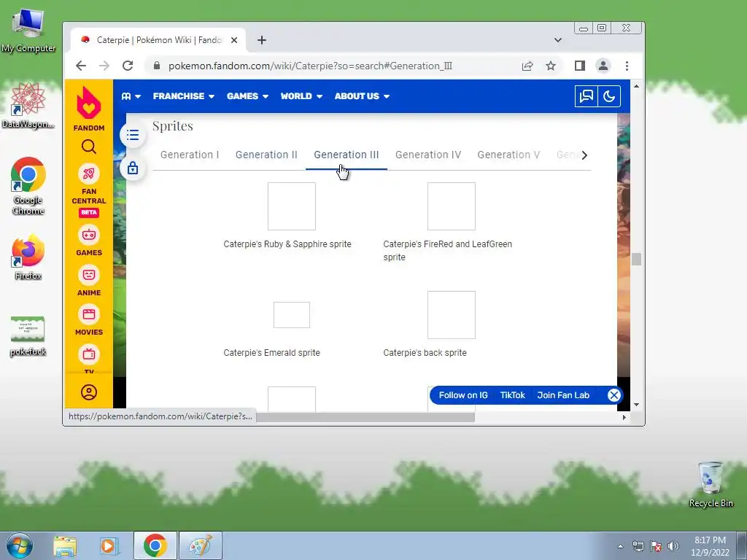Click Follow on IG link
This screenshot has width=747, height=560.
tap(463, 395)
